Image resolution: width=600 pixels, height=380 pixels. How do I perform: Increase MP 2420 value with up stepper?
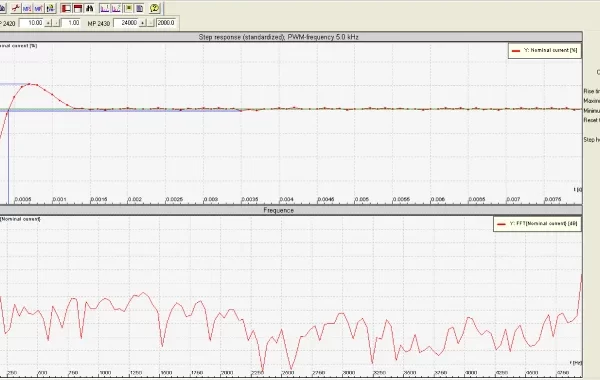[48, 23]
